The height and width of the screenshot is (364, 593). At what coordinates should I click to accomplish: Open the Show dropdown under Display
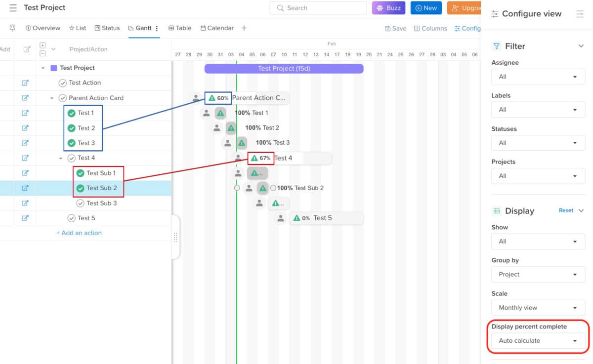538,242
